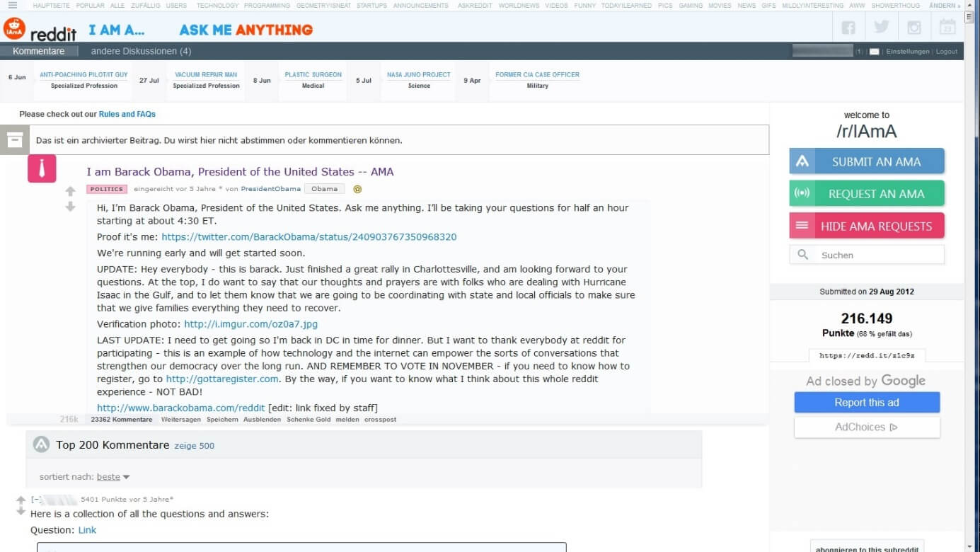Click 23362 Kommentare link

coord(122,420)
